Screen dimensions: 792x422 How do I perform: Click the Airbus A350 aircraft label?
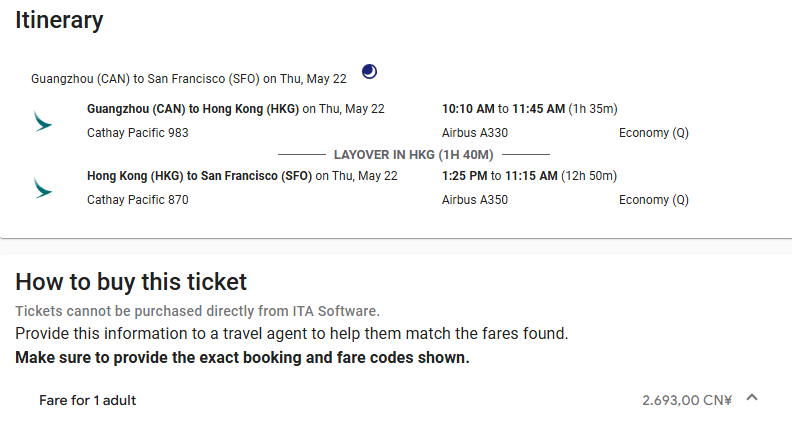[x=475, y=200]
